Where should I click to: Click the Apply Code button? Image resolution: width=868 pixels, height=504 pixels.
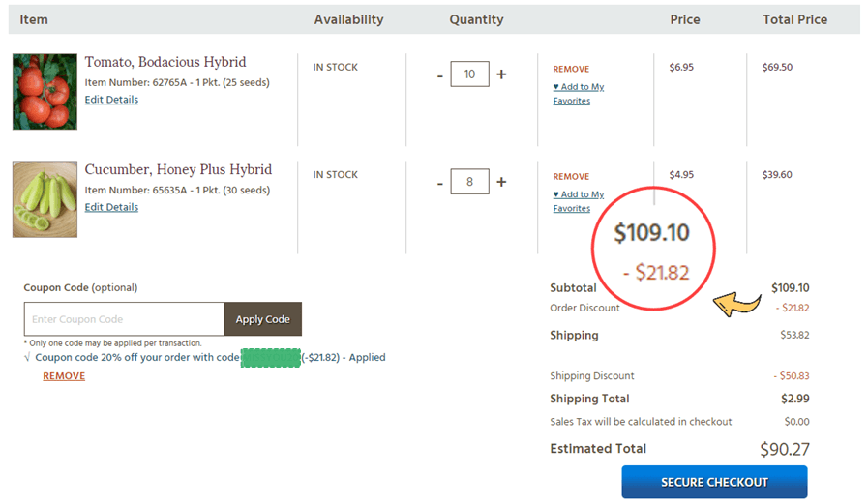coord(263,319)
